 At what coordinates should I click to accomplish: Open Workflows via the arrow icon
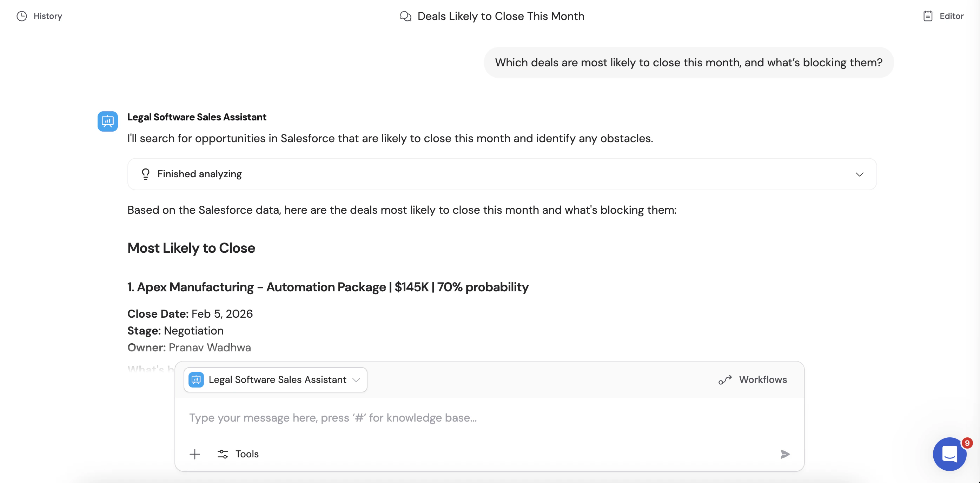pos(725,379)
